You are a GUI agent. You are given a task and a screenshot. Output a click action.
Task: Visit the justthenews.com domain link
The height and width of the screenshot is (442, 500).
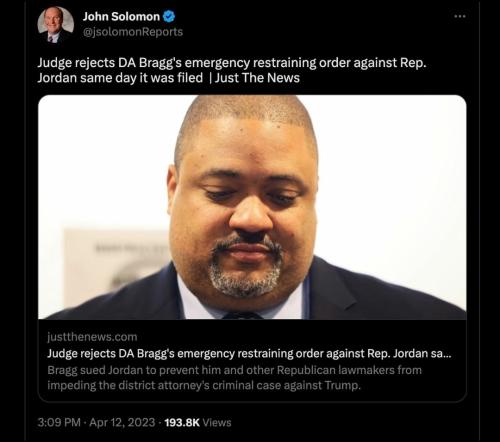92,337
